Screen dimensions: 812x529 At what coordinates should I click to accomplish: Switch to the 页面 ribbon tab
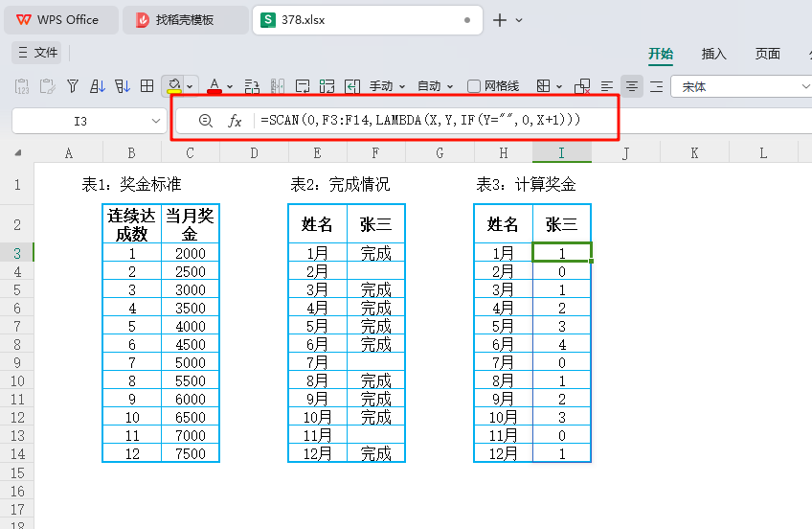click(767, 54)
